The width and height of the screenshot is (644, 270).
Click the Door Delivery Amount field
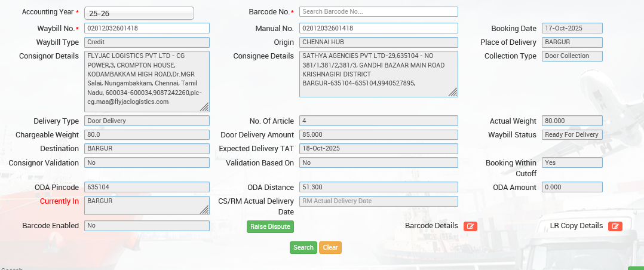point(378,134)
